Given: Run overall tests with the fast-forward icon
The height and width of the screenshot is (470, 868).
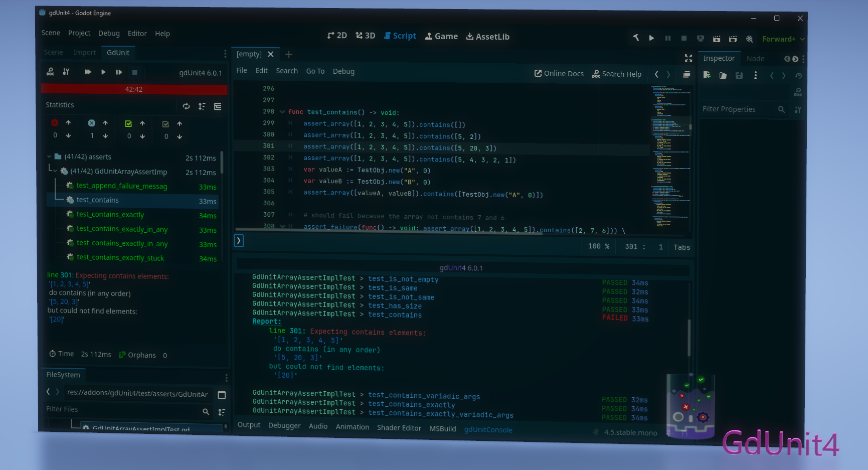Looking at the screenshot, I should (x=88, y=72).
